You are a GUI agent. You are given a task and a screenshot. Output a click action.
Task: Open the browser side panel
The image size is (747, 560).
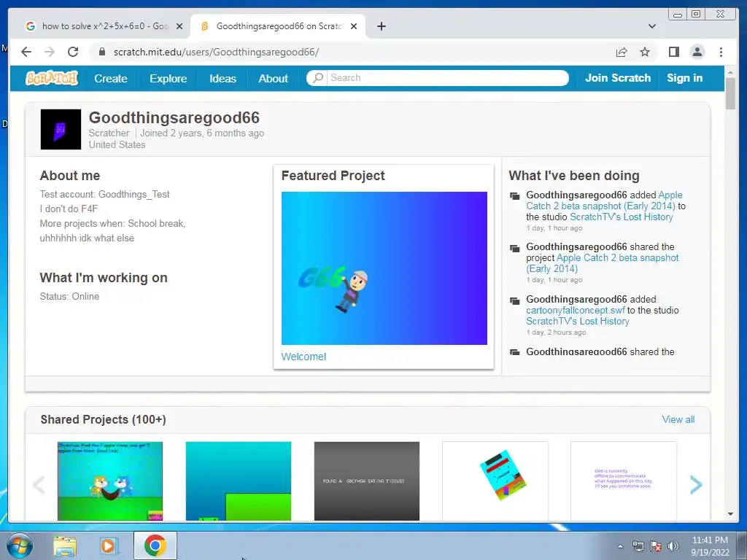click(x=673, y=52)
